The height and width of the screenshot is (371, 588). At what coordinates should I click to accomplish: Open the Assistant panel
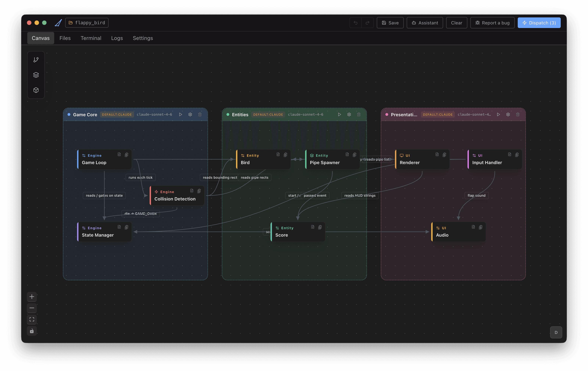[x=425, y=23]
